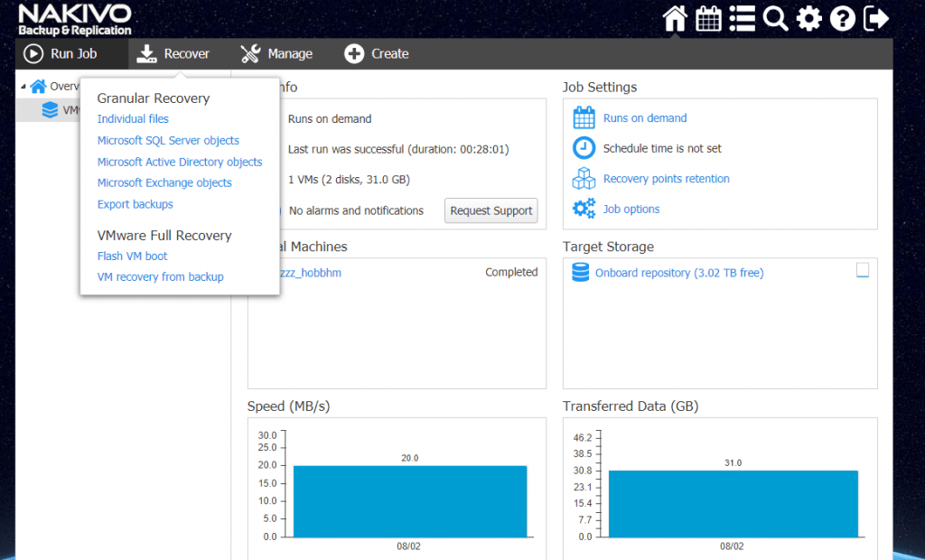Click 'No alarms and notifications' text
Screen dimensions: 925x560
click(356, 210)
